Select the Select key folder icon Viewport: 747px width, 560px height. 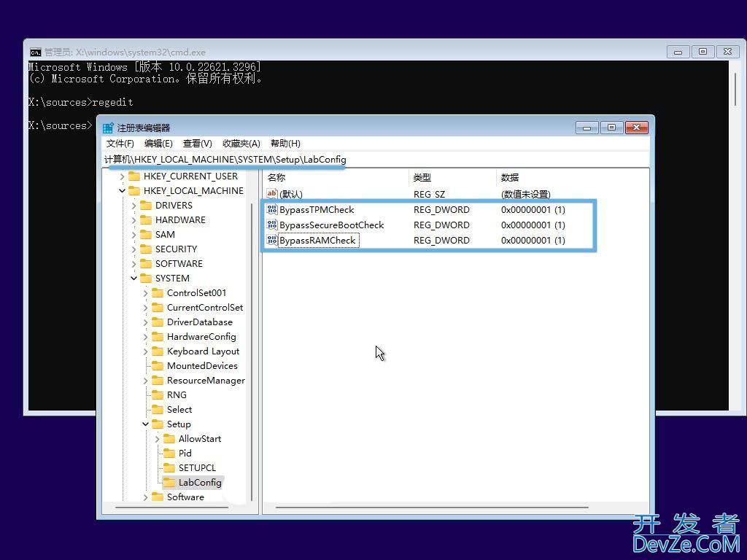(158, 410)
